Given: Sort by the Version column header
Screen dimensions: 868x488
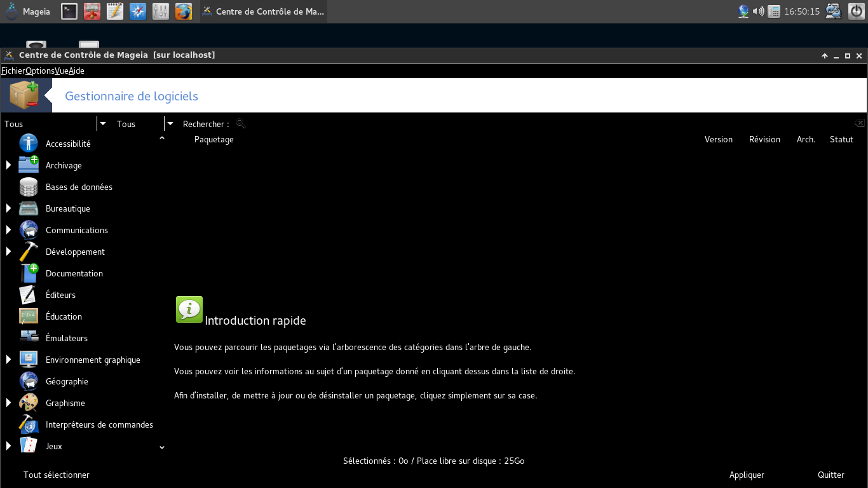Looking at the screenshot, I should 719,139.
